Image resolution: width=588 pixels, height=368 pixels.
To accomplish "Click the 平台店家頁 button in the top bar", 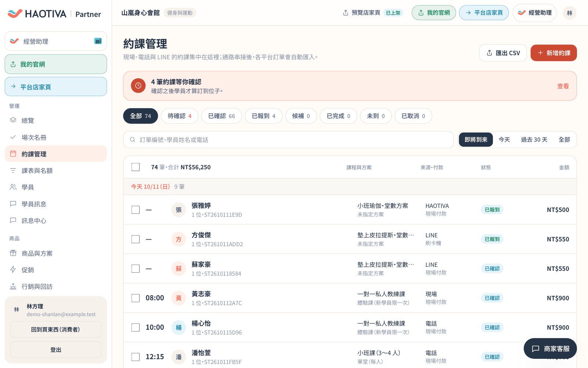I will click(x=484, y=13).
